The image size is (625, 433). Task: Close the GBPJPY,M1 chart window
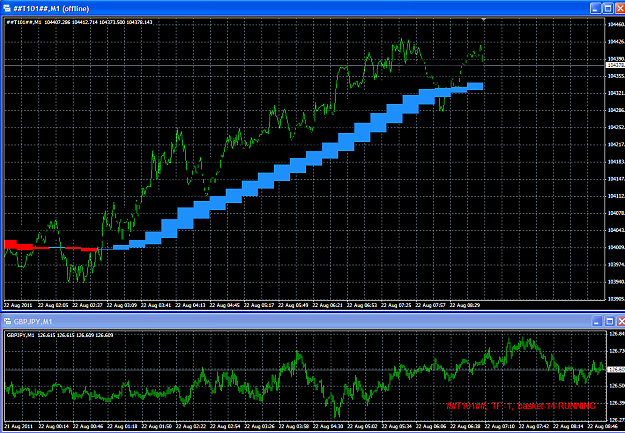[x=621, y=321]
